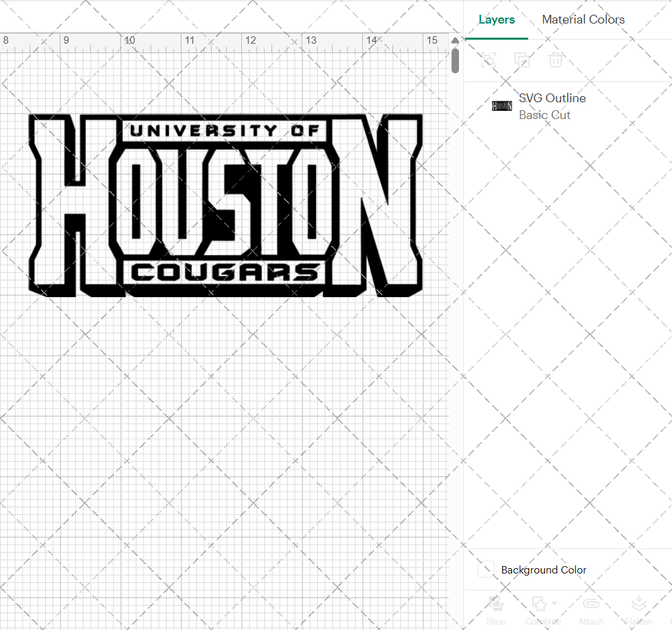Click the Slice tool button
The width and height of the screenshot is (672, 630).
pos(495,611)
